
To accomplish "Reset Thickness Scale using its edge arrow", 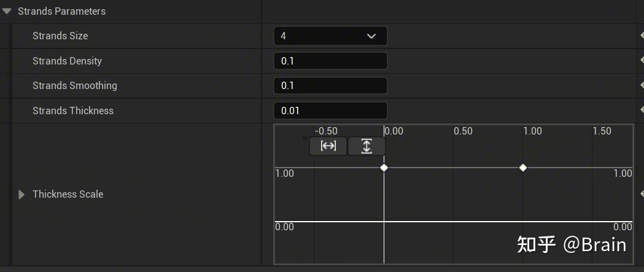I will (x=641, y=194).
